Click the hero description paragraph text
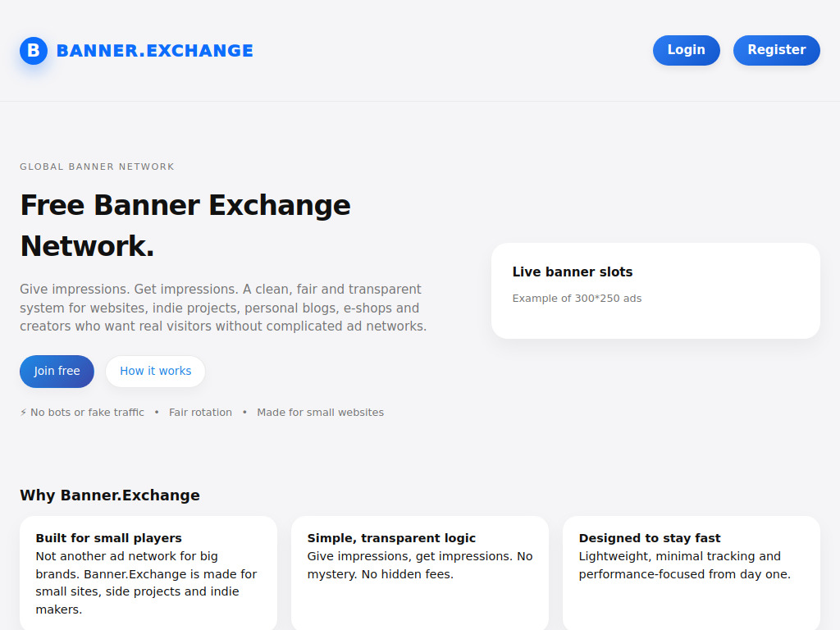 220,308
